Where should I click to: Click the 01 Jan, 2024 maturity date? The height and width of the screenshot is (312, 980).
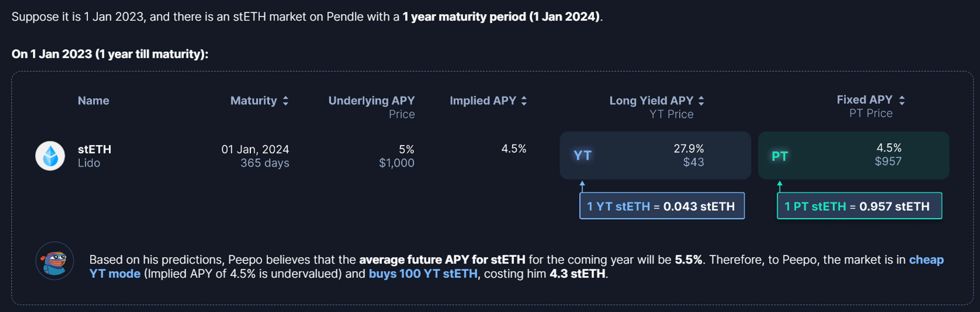click(x=255, y=149)
